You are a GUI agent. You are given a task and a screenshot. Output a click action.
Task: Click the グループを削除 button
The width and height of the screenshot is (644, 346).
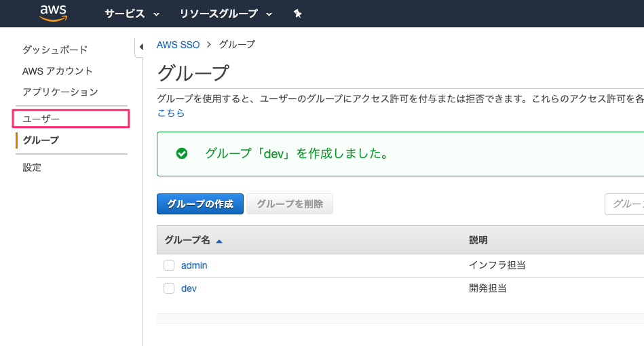[290, 204]
